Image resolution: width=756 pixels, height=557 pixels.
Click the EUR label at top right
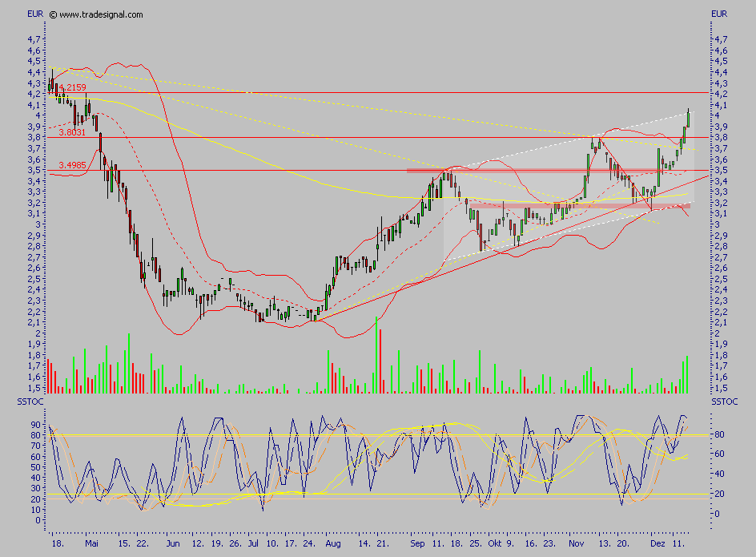[x=719, y=14]
